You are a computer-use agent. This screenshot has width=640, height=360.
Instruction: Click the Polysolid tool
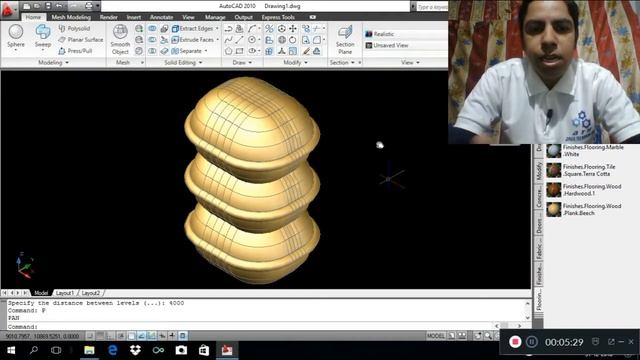tap(74, 29)
